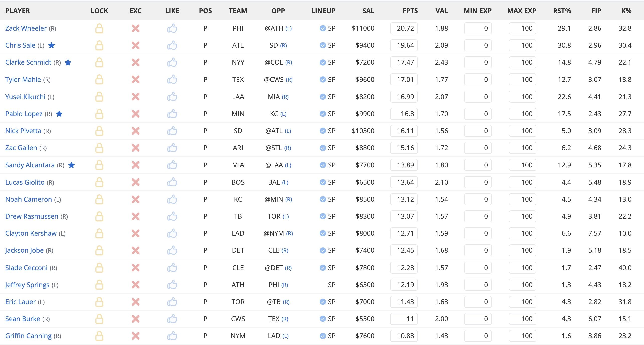Exclude Noah Cameron from lineups
This screenshot has height=345, width=644.
click(136, 199)
